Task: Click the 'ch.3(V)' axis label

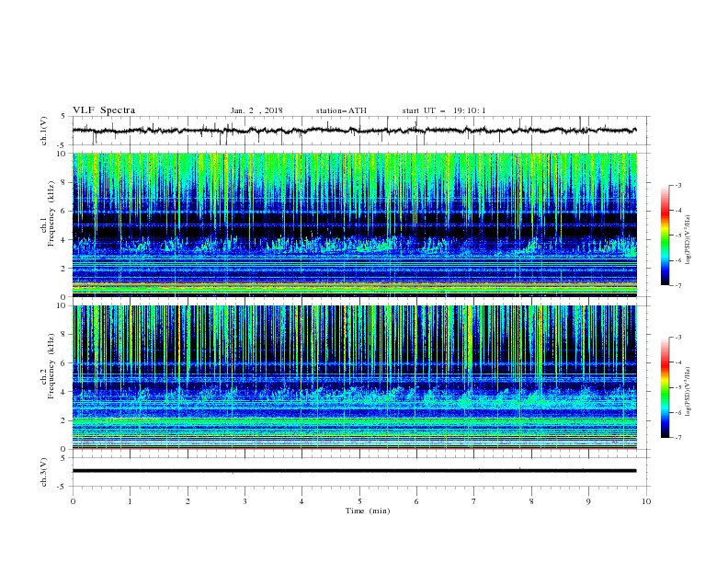Action: pos(44,472)
